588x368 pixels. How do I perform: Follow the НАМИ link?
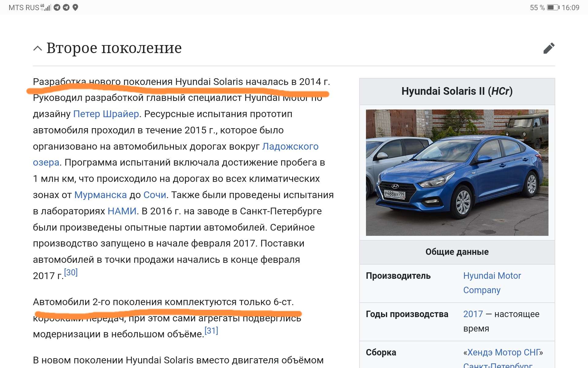point(122,211)
